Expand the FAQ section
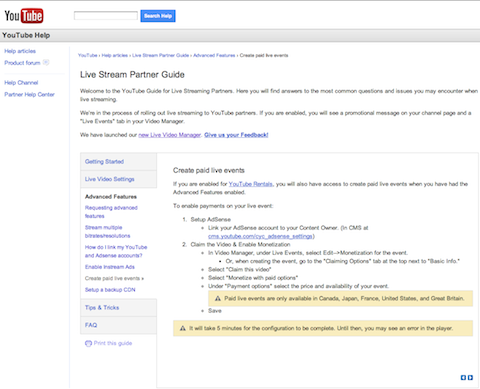The image size is (480, 389). coord(118,325)
